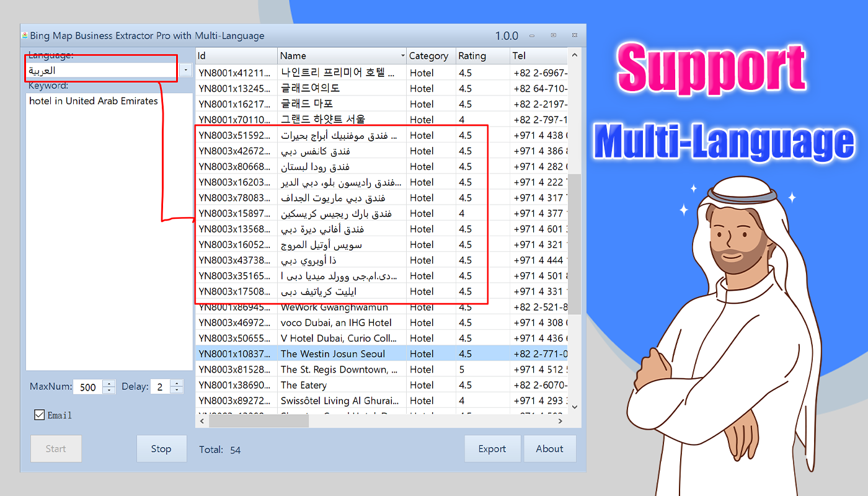Select row "The Westin Josun Seoul"
Image resolution: width=868 pixels, height=496 pixels.
click(x=381, y=354)
